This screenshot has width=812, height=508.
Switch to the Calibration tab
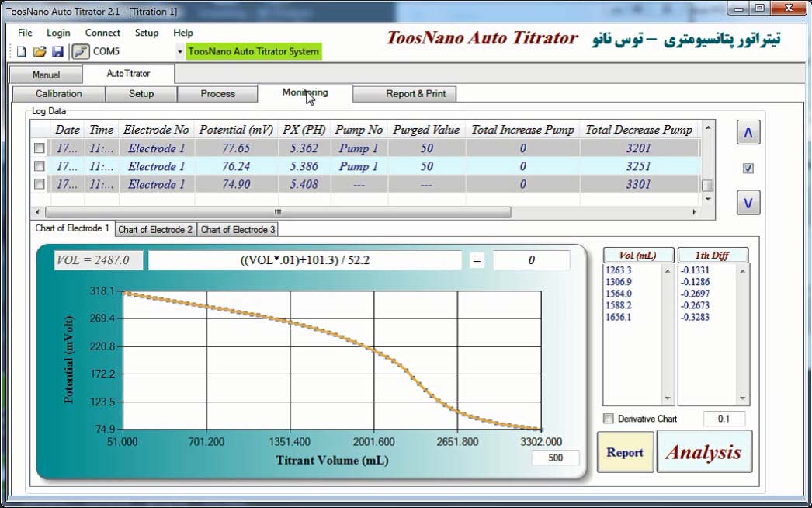click(x=58, y=94)
